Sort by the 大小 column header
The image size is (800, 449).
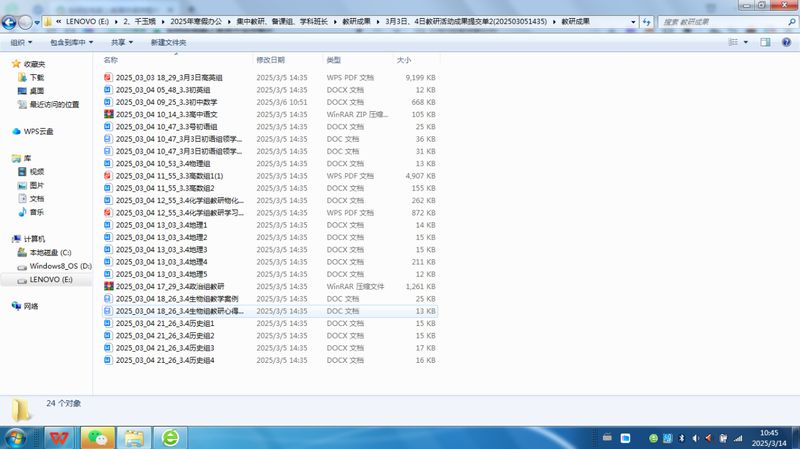tap(403, 61)
